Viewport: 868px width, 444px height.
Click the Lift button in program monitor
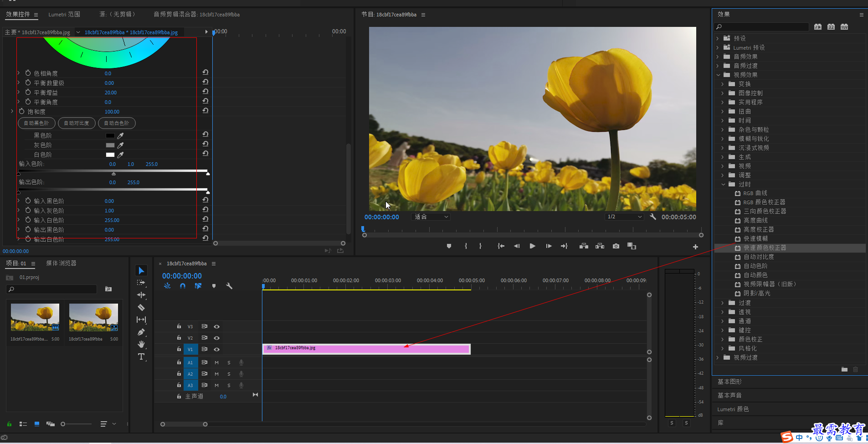coord(584,246)
